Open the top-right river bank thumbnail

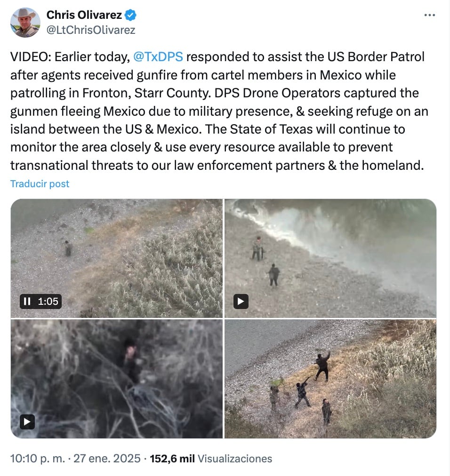coord(330,258)
